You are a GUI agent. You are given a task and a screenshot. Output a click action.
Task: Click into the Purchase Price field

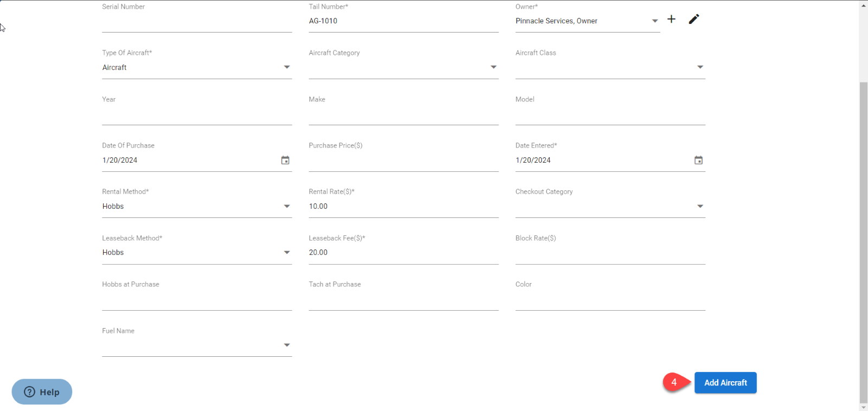coord(403,160)
